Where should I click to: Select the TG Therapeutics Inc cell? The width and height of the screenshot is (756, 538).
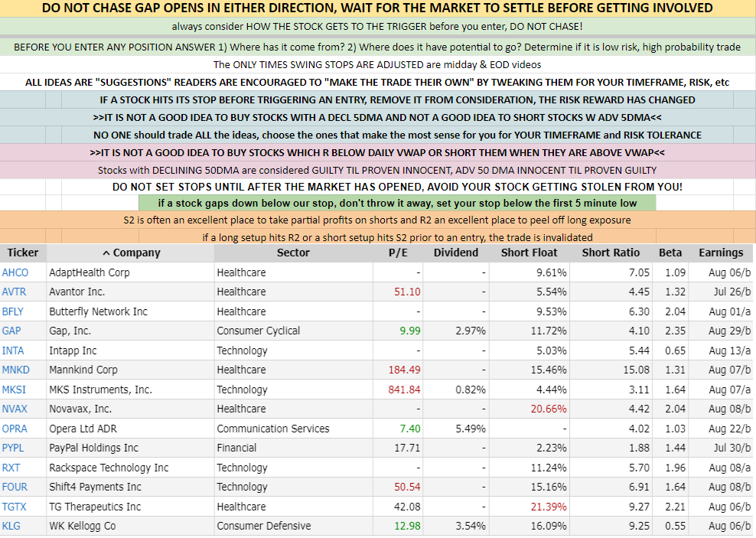tap(130, 507)
